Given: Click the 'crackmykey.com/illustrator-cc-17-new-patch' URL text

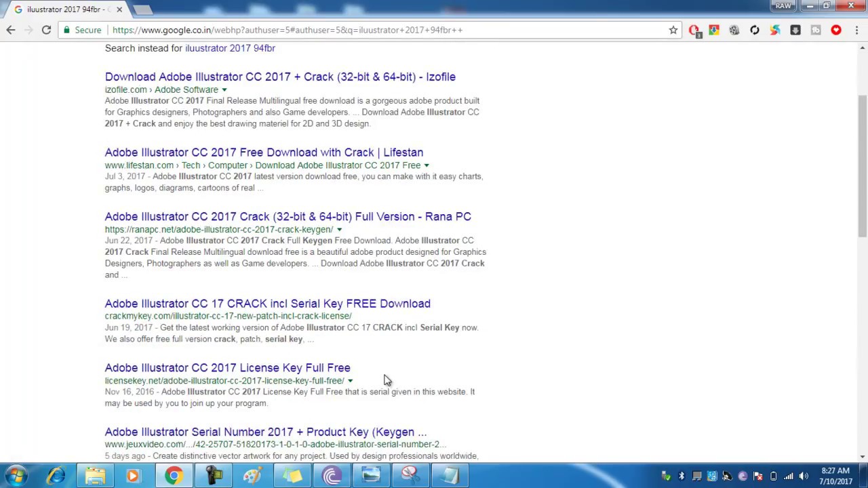Looking at the screenshot, I should [229, 316].
